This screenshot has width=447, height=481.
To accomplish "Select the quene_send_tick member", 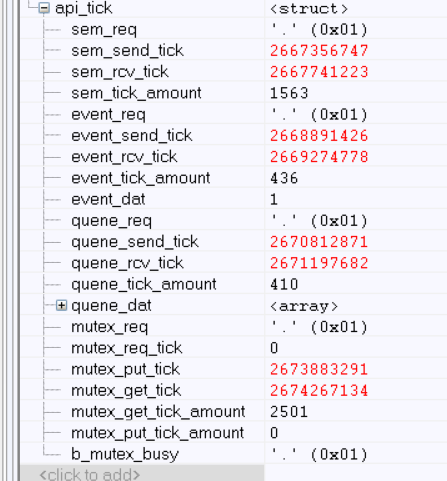I will [x=135, y=242].
